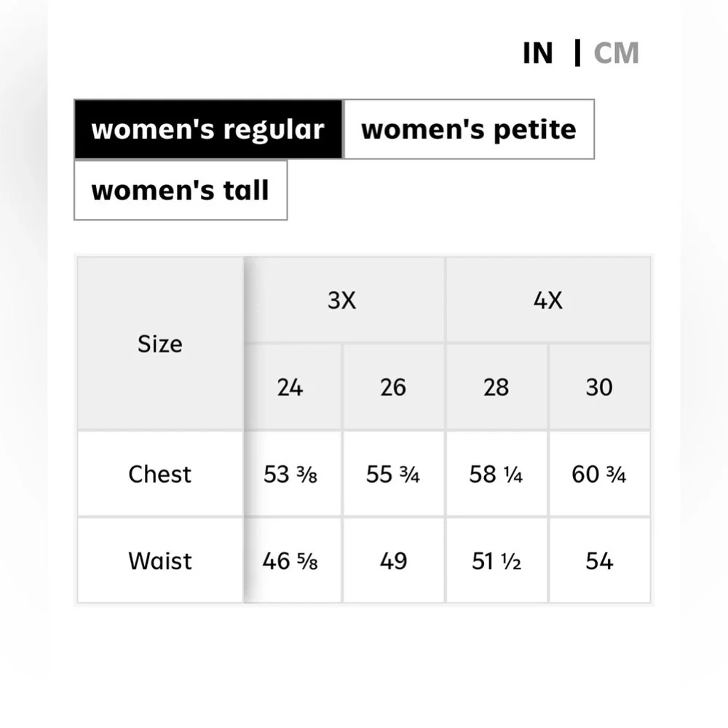Click chest value 53 3/8
728x728 pixels.
[292, 474]
